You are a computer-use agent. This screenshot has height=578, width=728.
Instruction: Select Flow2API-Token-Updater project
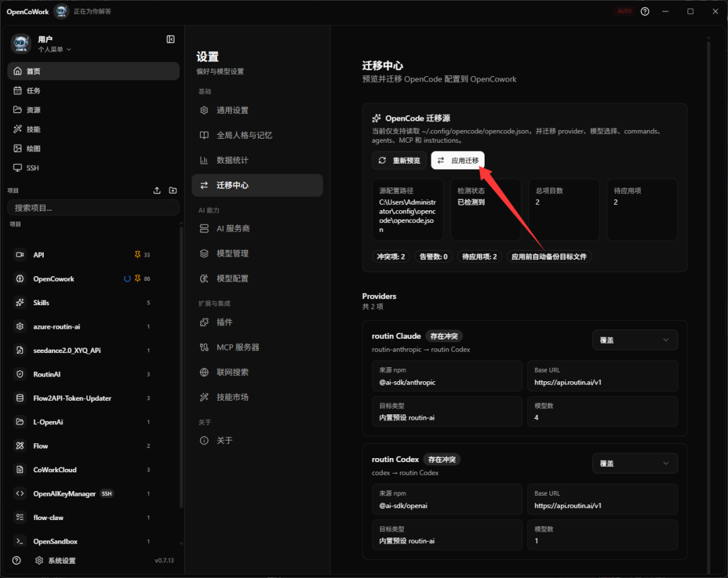(x=93, y=398)
